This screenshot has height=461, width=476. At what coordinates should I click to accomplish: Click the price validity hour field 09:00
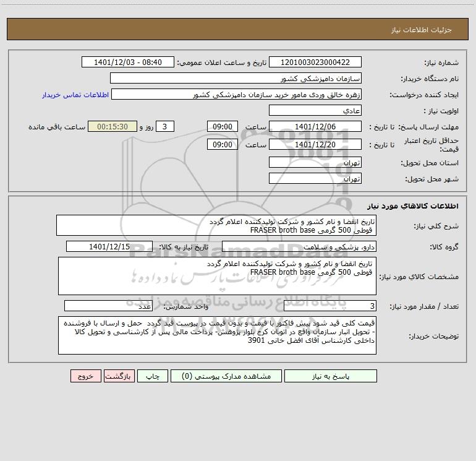click(x=222, y=144)
